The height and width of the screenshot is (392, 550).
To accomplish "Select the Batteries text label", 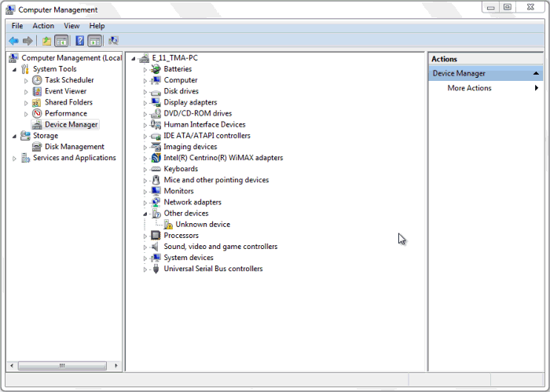I will pyautogui.click(x=178, y=69).
